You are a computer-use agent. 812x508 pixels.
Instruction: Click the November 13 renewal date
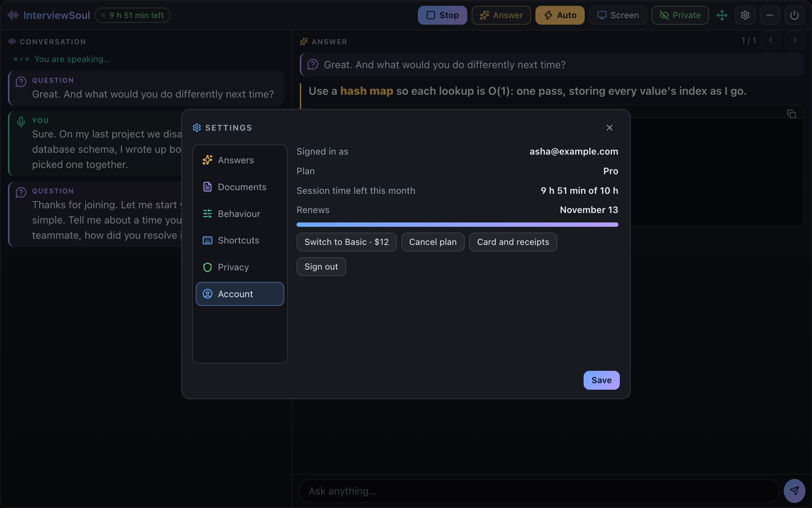click(589, 210)
